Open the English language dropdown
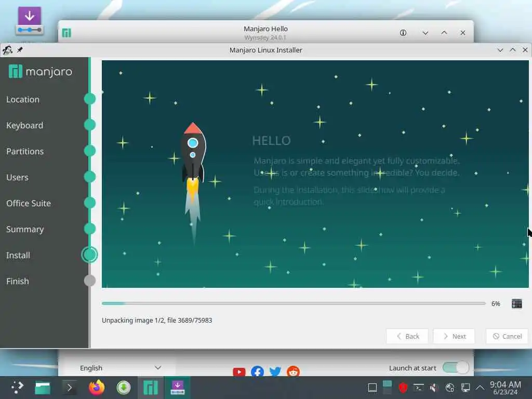Image resolution: width=532 pixels, height=399 pixels. pos(120,368)
